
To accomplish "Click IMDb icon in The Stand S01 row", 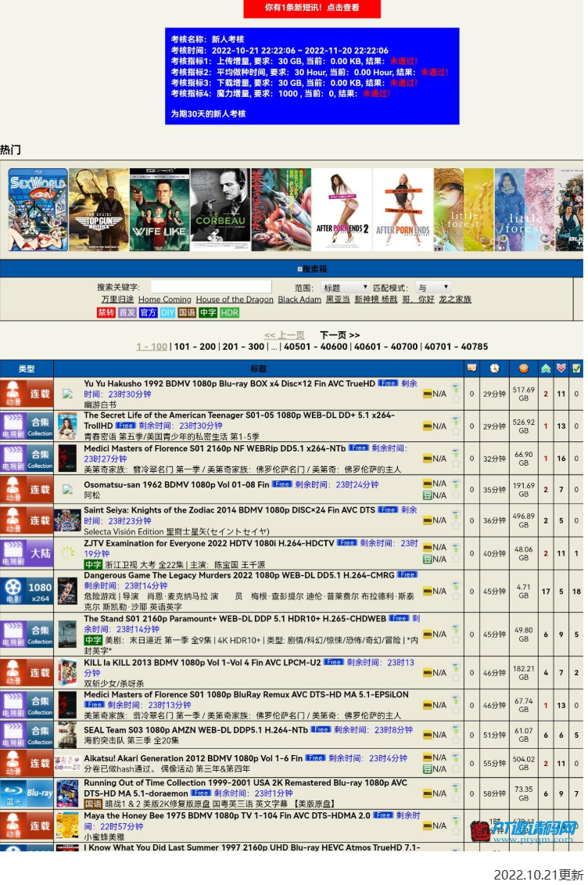I will point(428,635).
